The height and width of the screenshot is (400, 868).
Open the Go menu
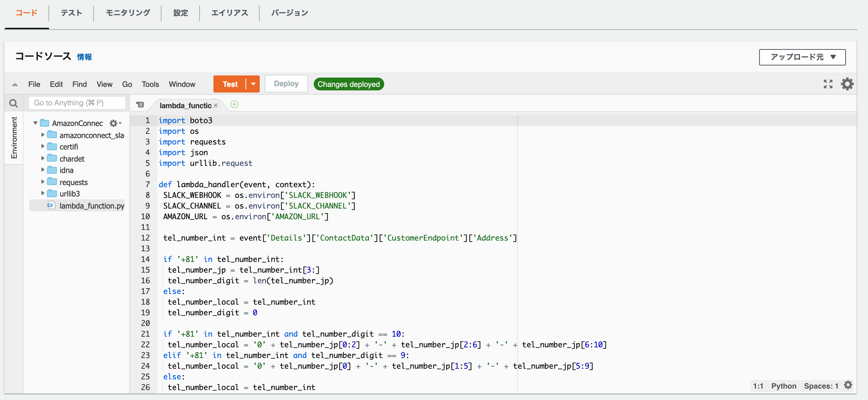pyautogui.click(x=127, y=84)
